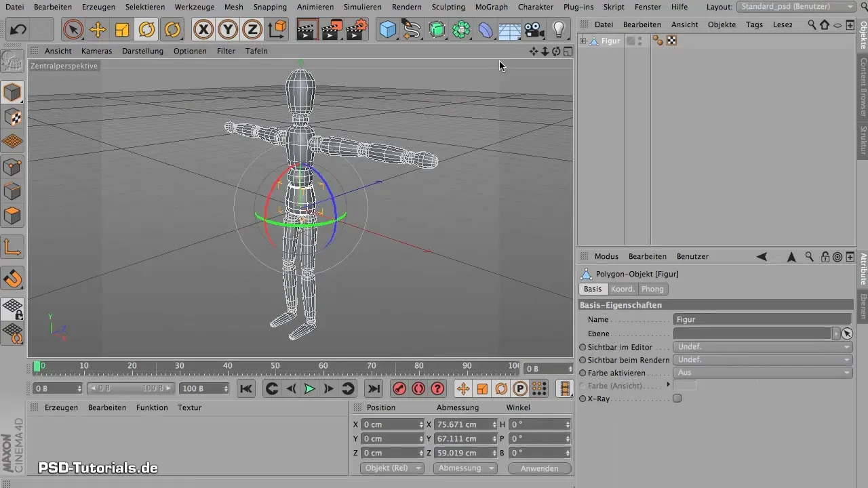868x488 pixels.
Task: Go back in attribute manager history
Action: [762, 256]
